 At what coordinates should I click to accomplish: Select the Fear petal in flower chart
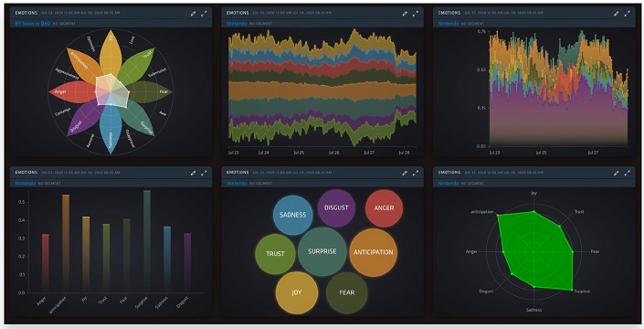tap(149, 91)
